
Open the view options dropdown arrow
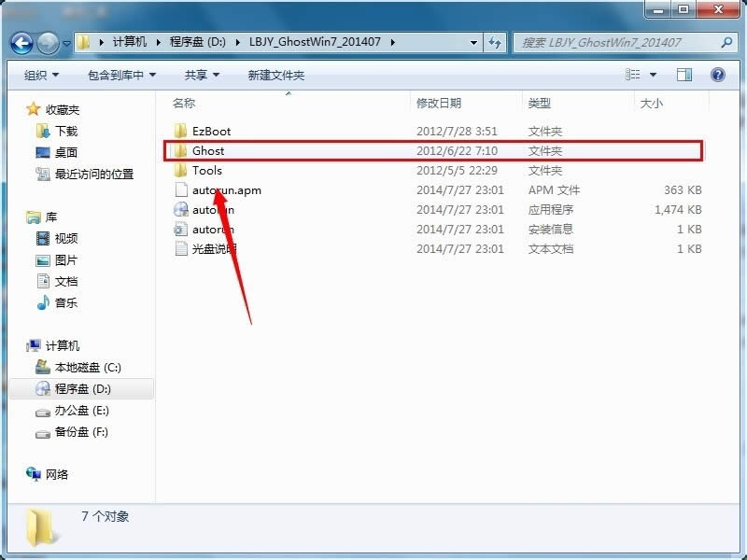coord(652,75)
